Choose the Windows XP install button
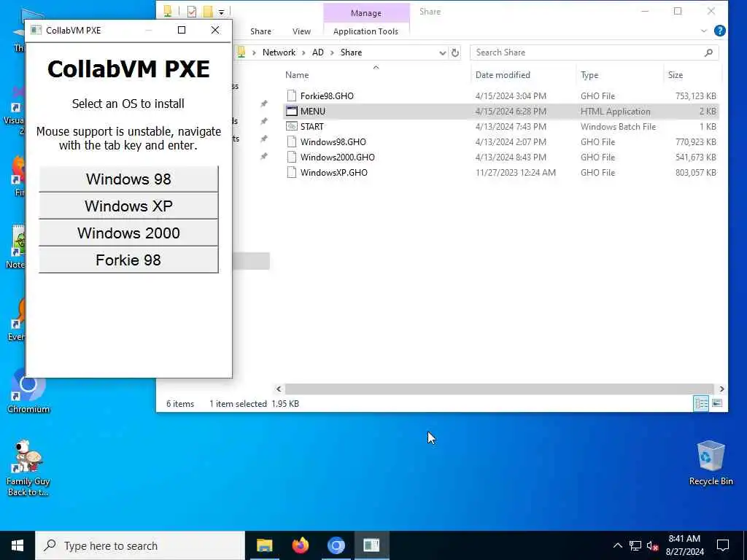The height and width of the screenshot is (560, 747). (x=128, y=206)
